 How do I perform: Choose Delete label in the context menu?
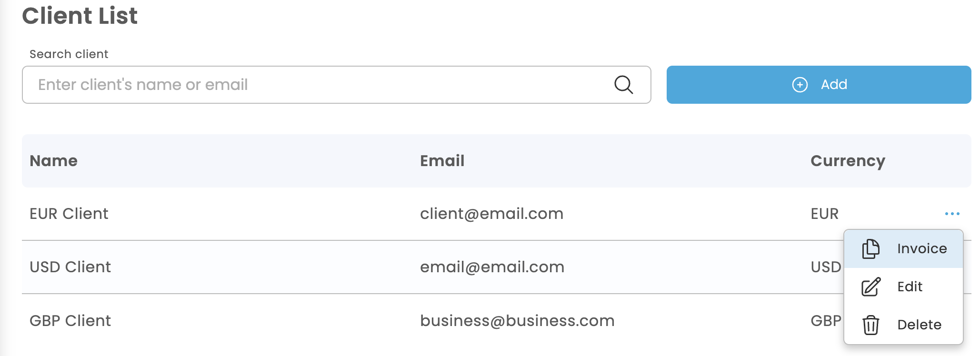tap(919, 325)
